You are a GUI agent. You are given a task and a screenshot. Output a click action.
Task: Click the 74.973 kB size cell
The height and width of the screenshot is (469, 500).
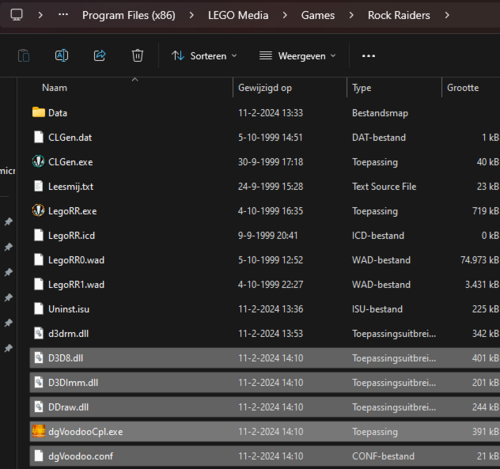pyautogui.click(x=479, y=260)
